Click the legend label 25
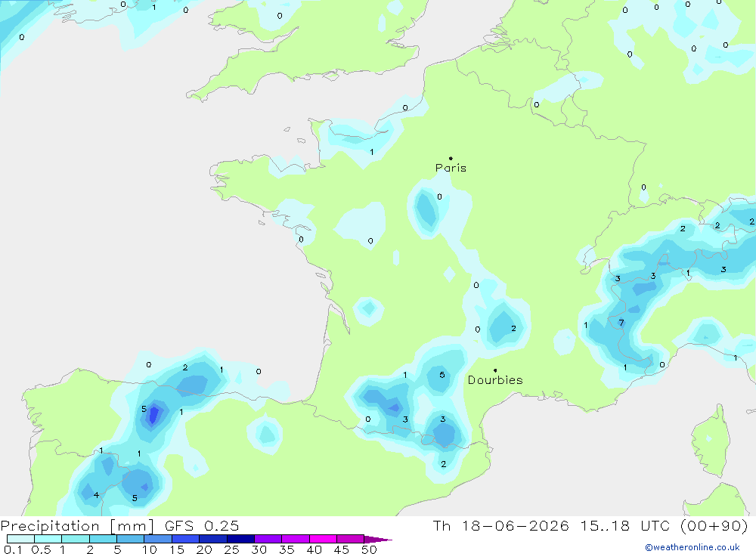This screenshot has height=554, width=756. coord(232,549)
